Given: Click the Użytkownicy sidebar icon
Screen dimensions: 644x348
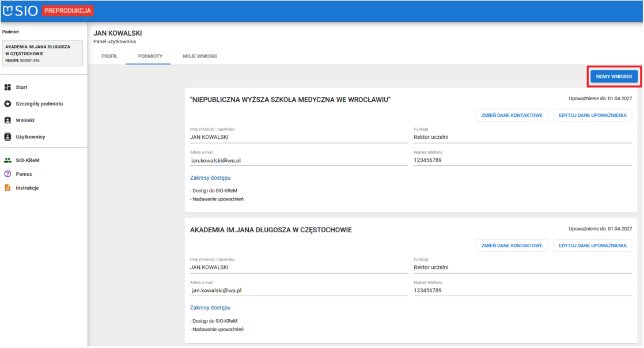Looking at the screenshot, I should click(8, 137).
